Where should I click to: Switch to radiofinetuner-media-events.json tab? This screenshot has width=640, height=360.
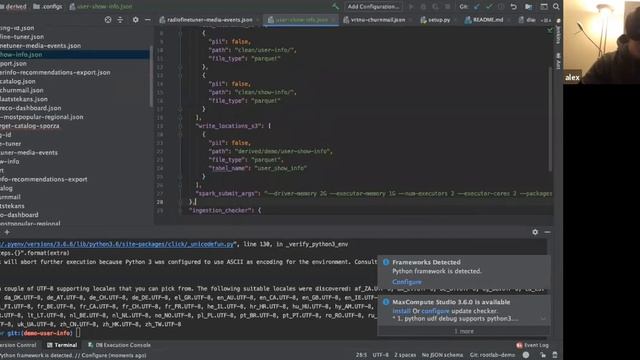click(207, 20)
